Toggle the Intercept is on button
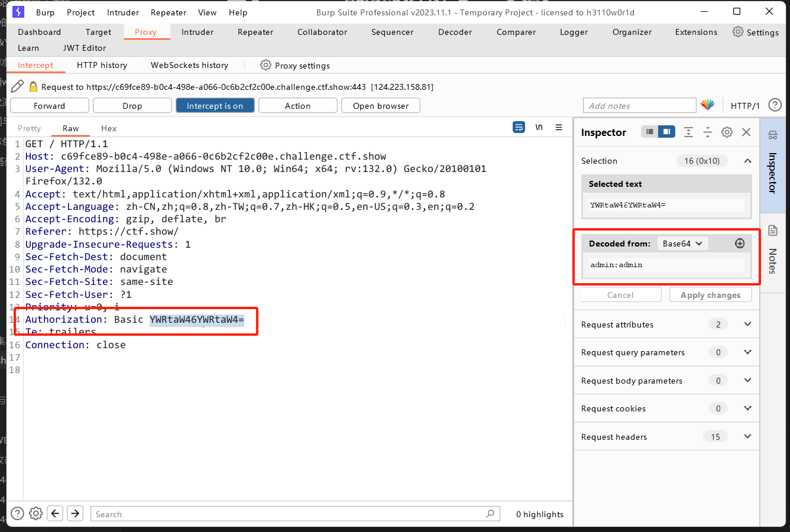The width and height of the screenshot is (790, 532). (x=215, y=105)
